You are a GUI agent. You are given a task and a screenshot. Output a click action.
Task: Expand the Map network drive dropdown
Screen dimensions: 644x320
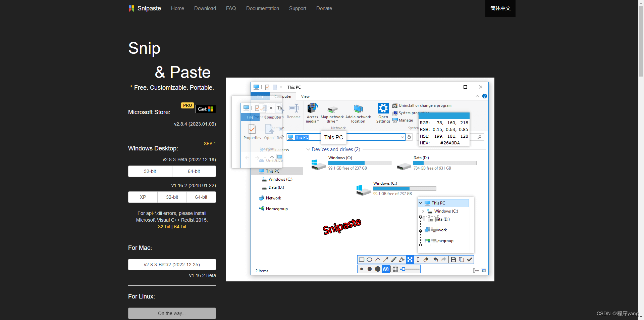(332, 115)
